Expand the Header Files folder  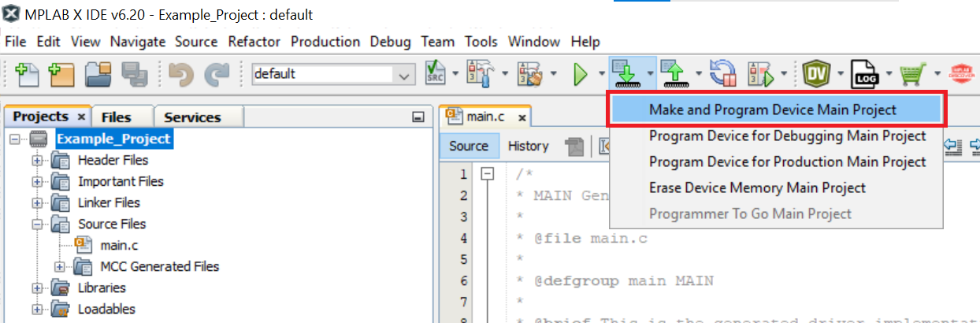click(37, 161)
